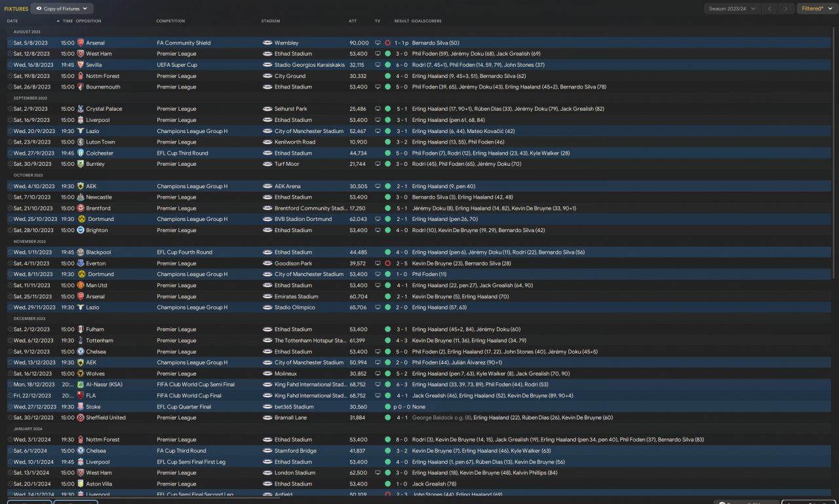Go to the next season arrow

pos(787,9)
